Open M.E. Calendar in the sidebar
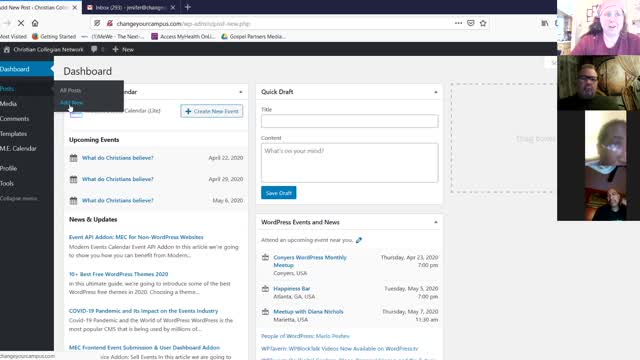640x360 pixels. click(26, 148)
